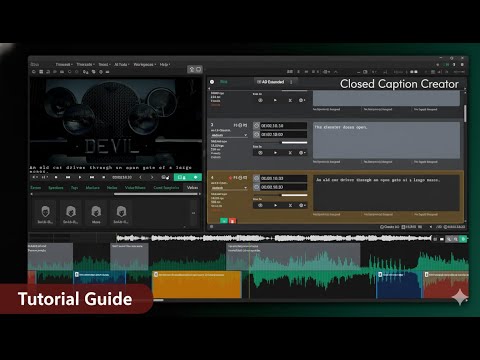Click the red delete button below event 4
Viewport: 480px width, 360px height.
(232, 221)
